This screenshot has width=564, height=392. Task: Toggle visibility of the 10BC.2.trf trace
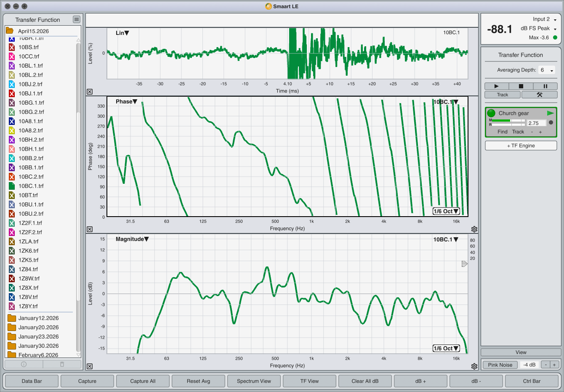pyautogui.click(x=12, y=177)
